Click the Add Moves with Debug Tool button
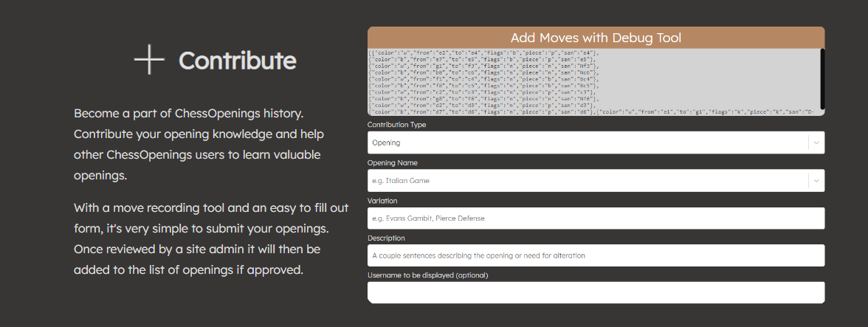This screenshot has width=868, height=327. click(596, 38)
